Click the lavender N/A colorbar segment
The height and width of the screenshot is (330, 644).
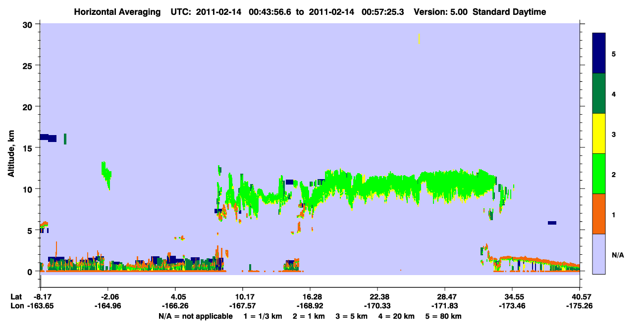(599, 254)
